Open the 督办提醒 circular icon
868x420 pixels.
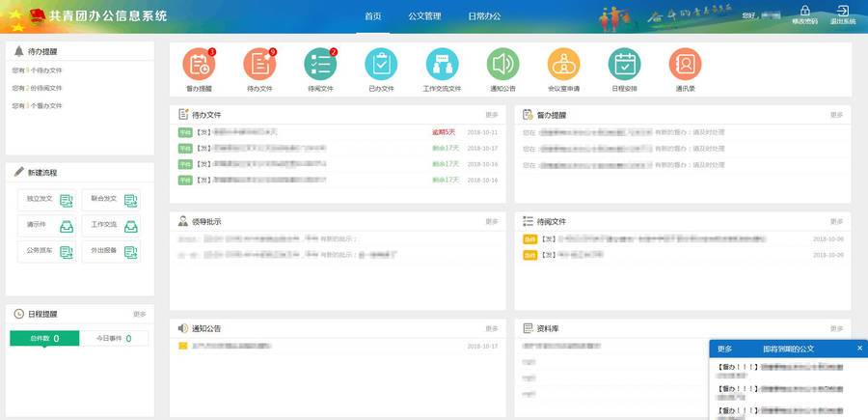[x=200, y=65]
